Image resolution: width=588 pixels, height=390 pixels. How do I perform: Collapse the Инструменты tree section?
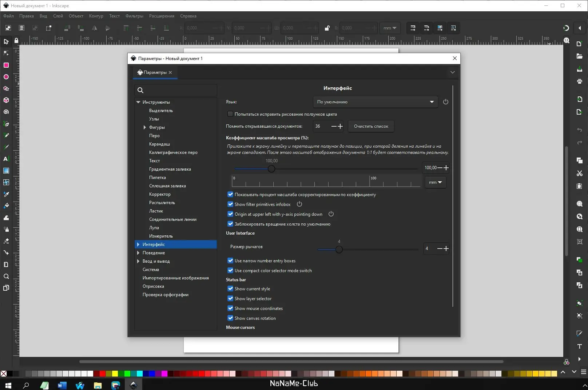(x=138, y=102)
